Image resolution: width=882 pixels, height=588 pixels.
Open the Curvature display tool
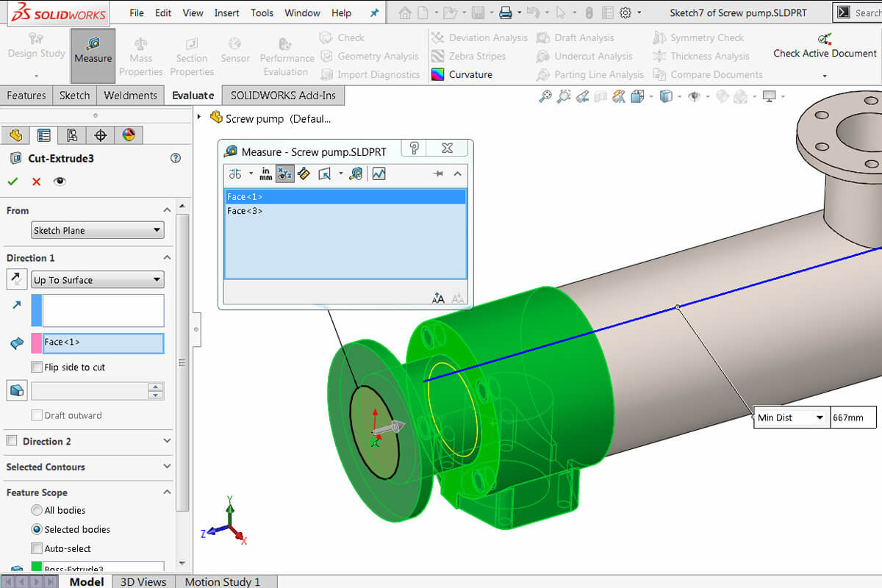tap(462, 74)
